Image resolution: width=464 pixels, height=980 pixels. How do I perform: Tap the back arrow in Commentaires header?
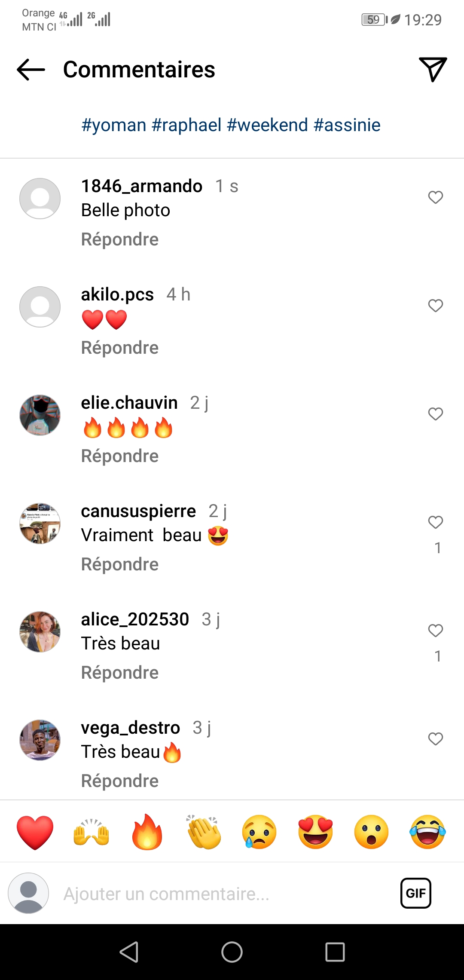31,70
